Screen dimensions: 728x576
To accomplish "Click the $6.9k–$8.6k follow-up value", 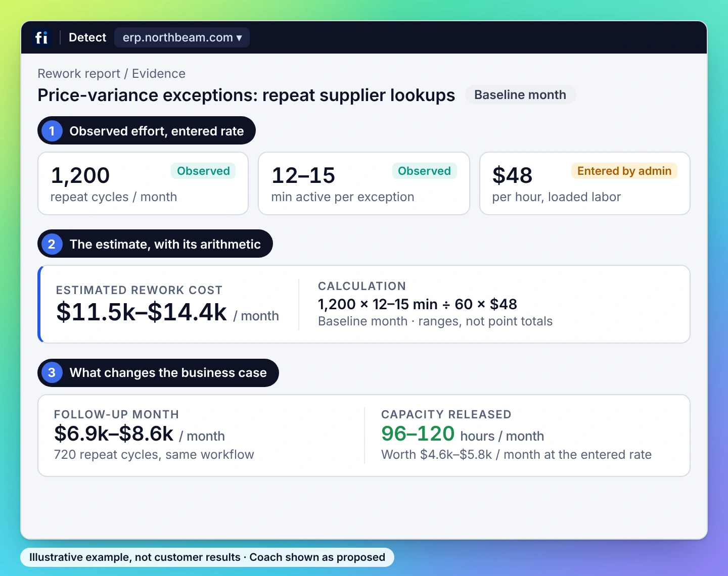I will [x=114, y=434].
